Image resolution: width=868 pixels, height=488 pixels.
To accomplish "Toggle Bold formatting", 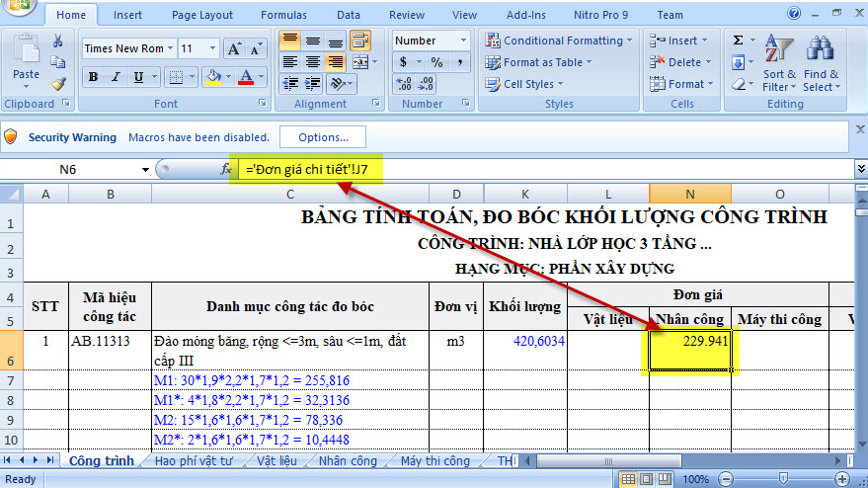I will tap(93, 77).
